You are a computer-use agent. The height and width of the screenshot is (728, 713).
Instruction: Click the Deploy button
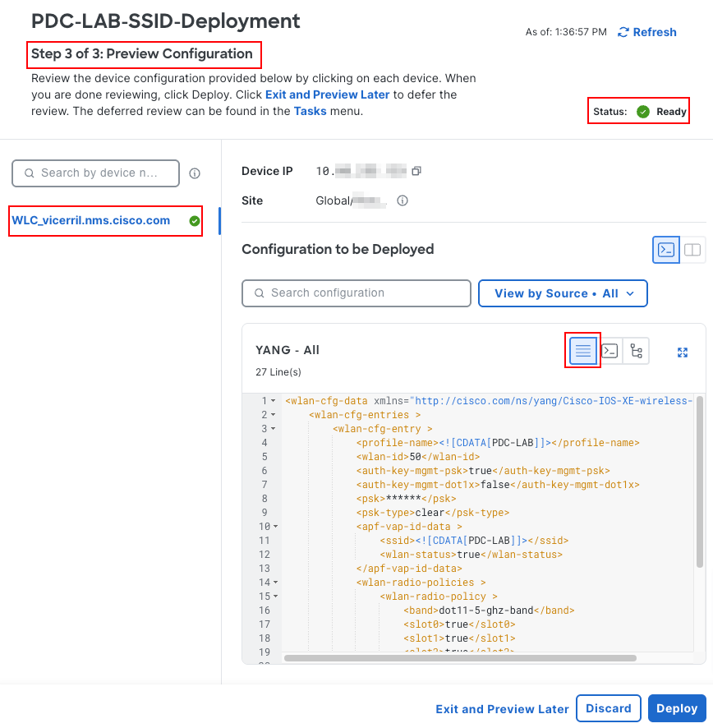(x=677, y=708)
